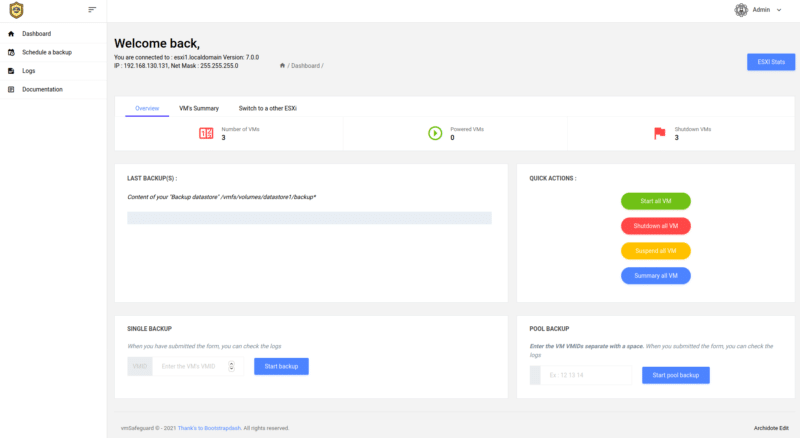The height and width of the screenshot is (438, 800).
Task: Click the Schedule a backup sidebar icon
Action: point(11,52)
